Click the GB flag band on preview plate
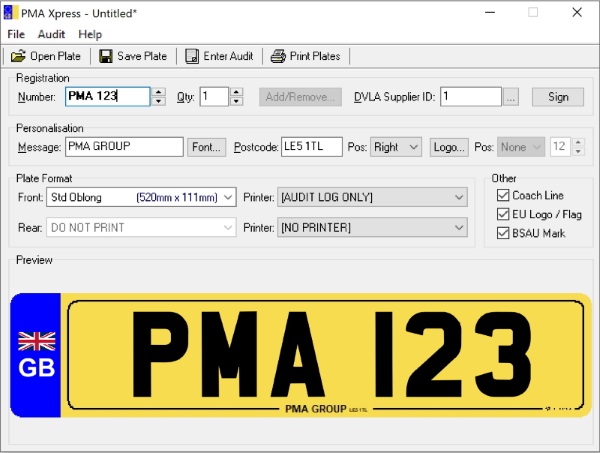The image size is (600, 453). [x=36, y=355]
